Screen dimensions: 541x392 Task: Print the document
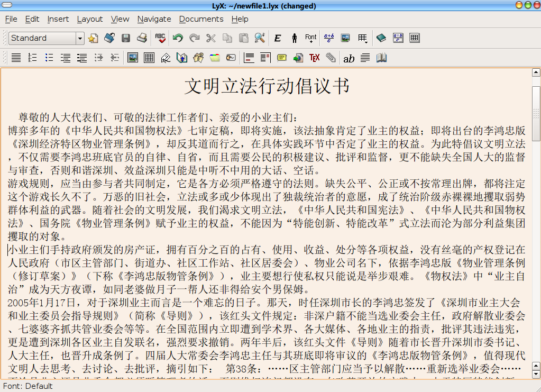click(x=142, y=38)
